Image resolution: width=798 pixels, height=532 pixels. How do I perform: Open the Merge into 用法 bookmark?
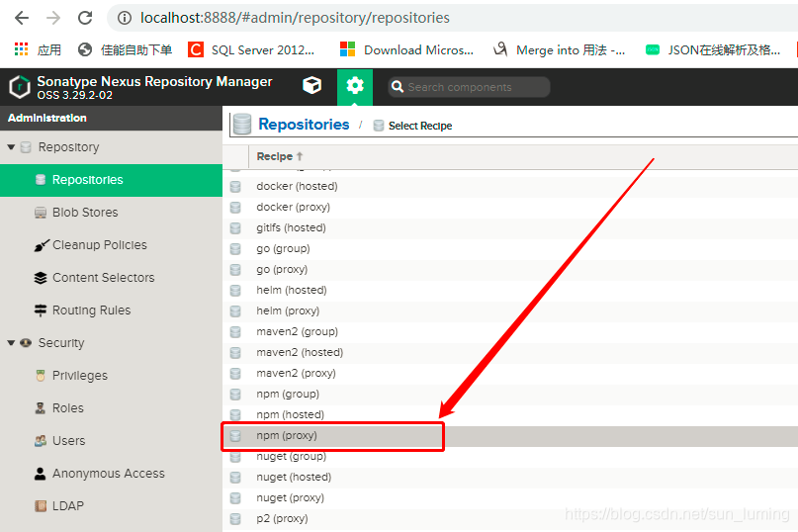point(560,49)
